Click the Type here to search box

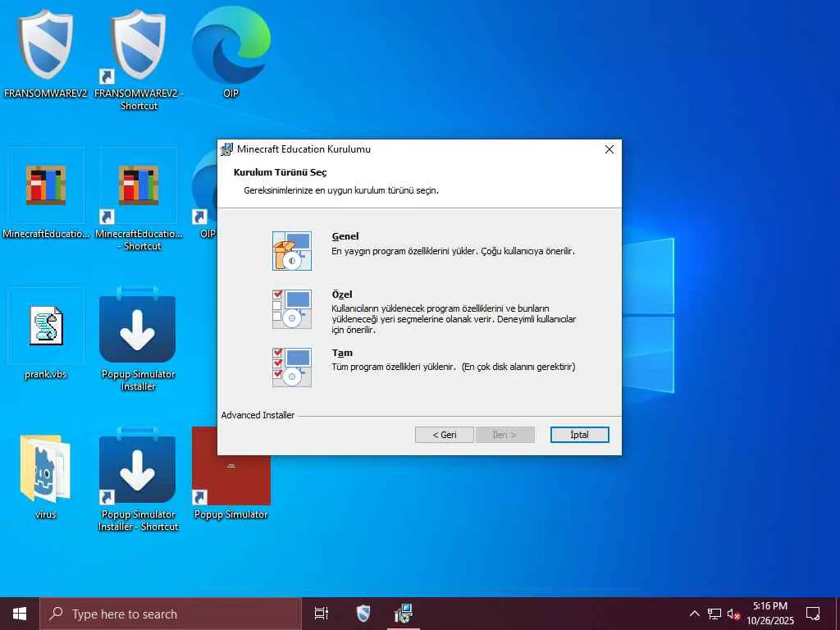click(x=171, y=614)
